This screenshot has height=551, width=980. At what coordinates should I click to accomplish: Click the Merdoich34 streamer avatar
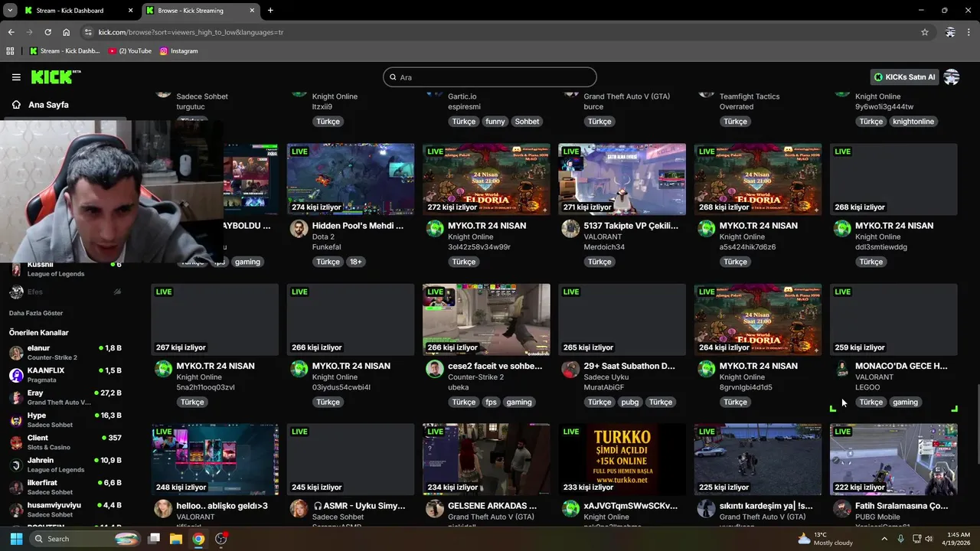pos(570,229)
